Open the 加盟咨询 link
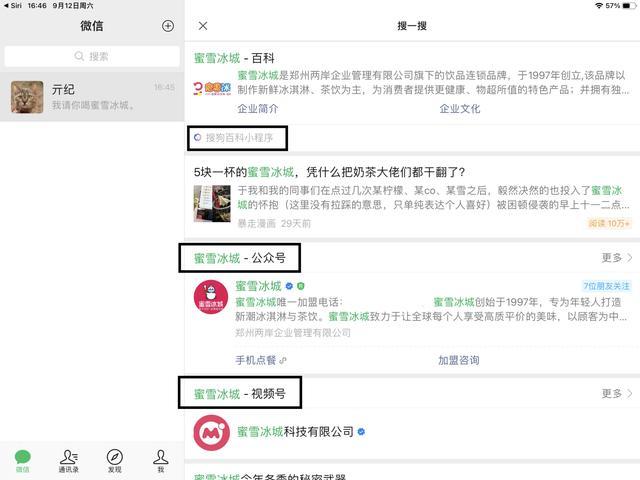This screenshot has width=640, height=480. (x=459, y=360)
